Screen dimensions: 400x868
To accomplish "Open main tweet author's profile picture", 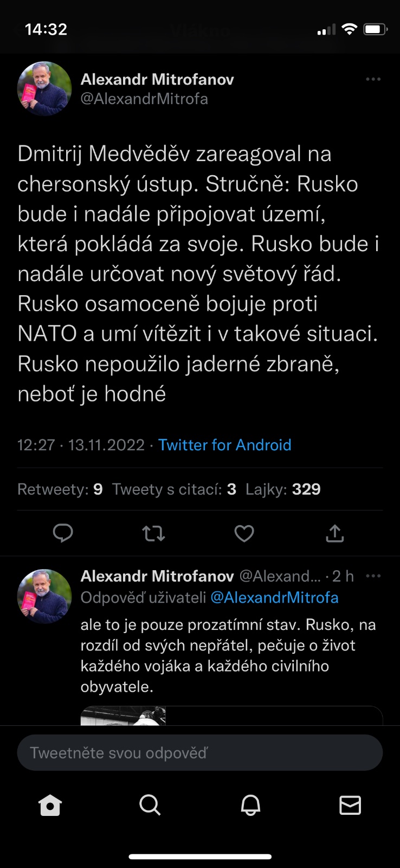I will coord(44,88).
